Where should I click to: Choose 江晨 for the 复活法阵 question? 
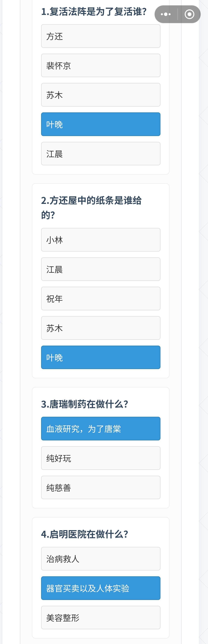coord(101,153)
